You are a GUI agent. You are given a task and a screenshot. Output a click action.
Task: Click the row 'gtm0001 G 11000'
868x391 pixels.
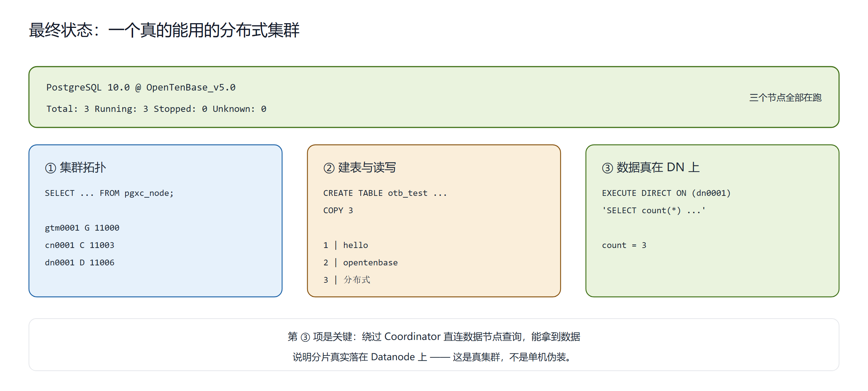82,228
